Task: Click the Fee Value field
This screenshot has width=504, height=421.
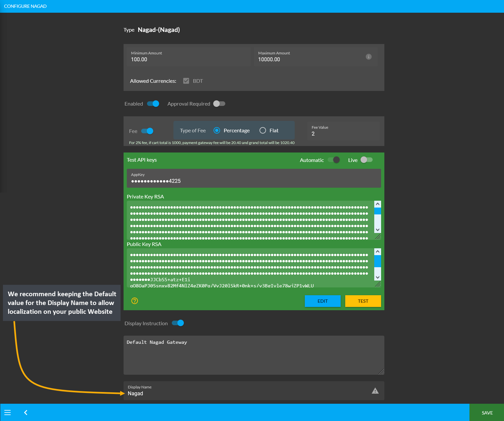Action: pyautogui.click(x=344, y=131)
